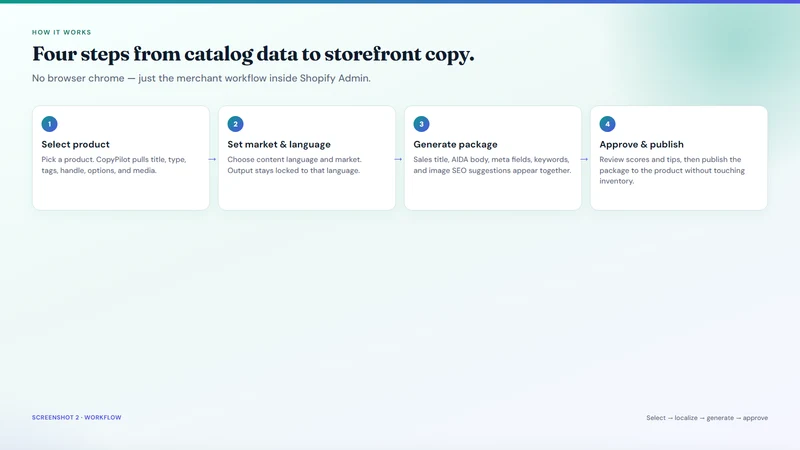This screenshot has height=450, width=800.
Task: Click the 'Choose content language and market' description
Action: tap(294, 165)
